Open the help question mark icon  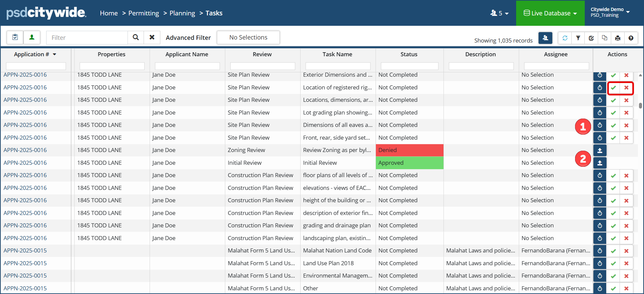click(631, 38)
